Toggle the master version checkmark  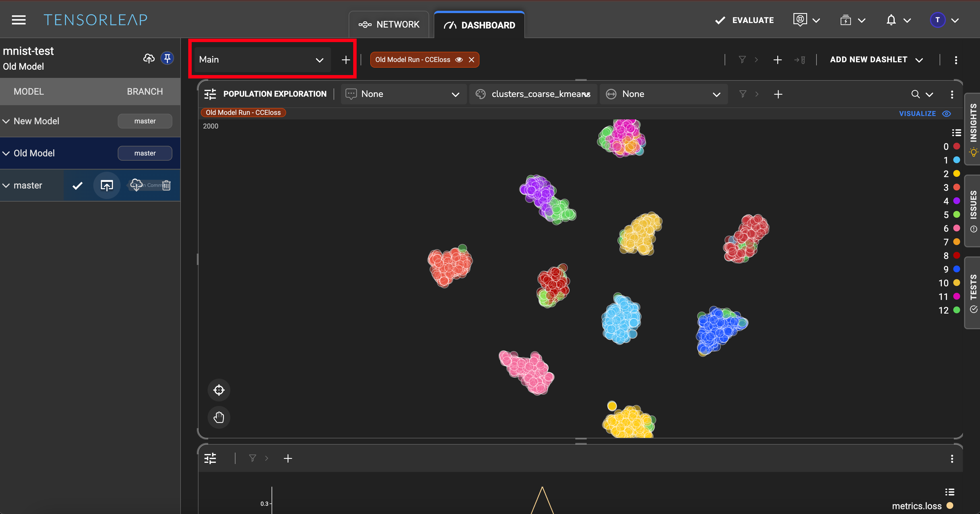click(x=78, y=185)
